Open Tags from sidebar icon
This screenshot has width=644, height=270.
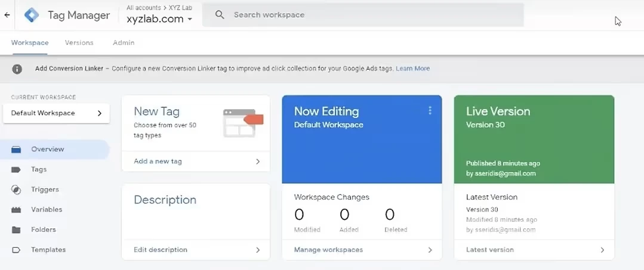click(x=16, y=169)
